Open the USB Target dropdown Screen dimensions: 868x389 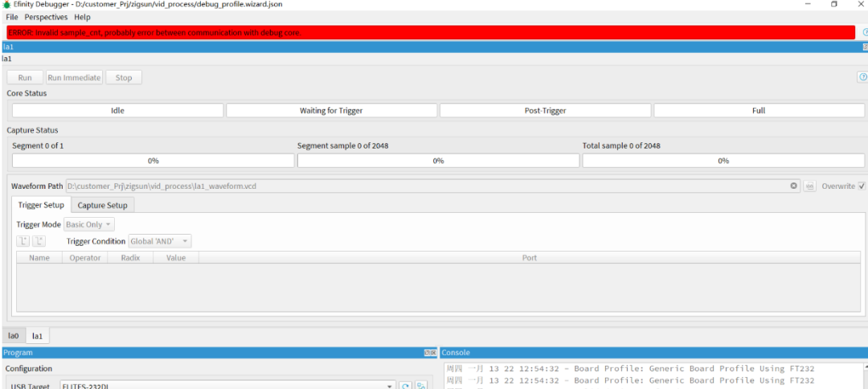pyautogui.click(x=228, y=386)
